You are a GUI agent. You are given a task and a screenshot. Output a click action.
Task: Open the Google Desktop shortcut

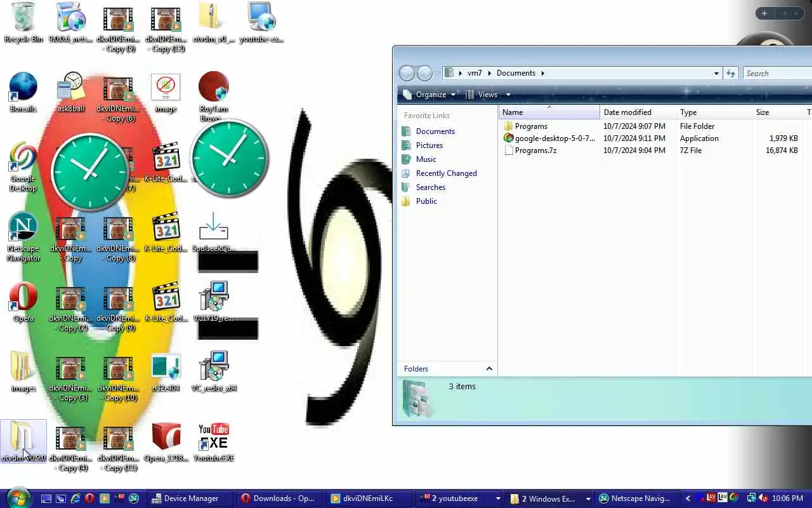[23, 166]
